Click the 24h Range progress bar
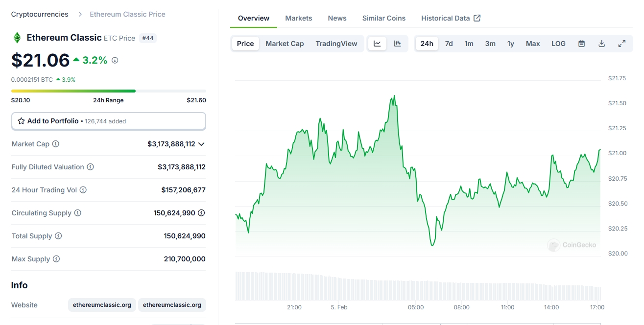Screen dimensions: 644x325 click(109, 91)
